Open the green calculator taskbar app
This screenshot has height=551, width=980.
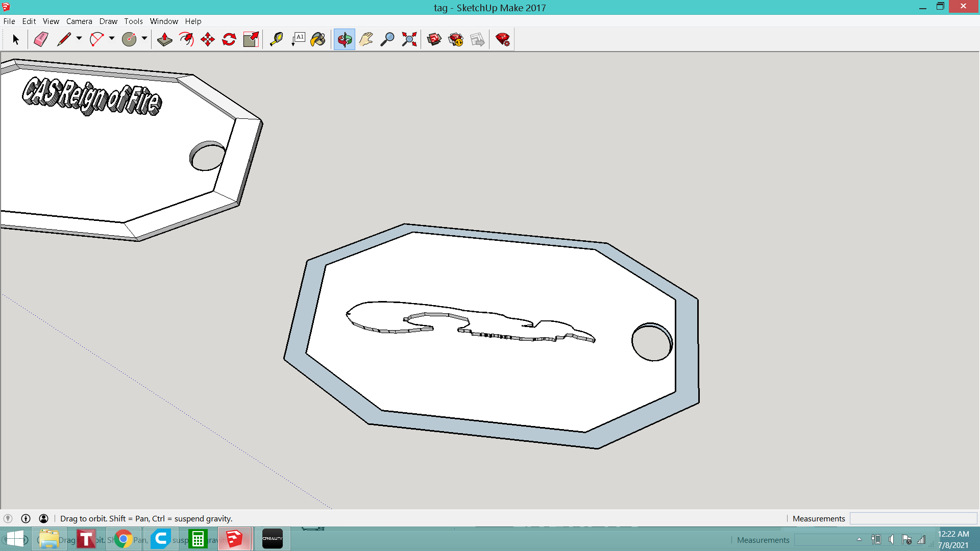point(198,539)
